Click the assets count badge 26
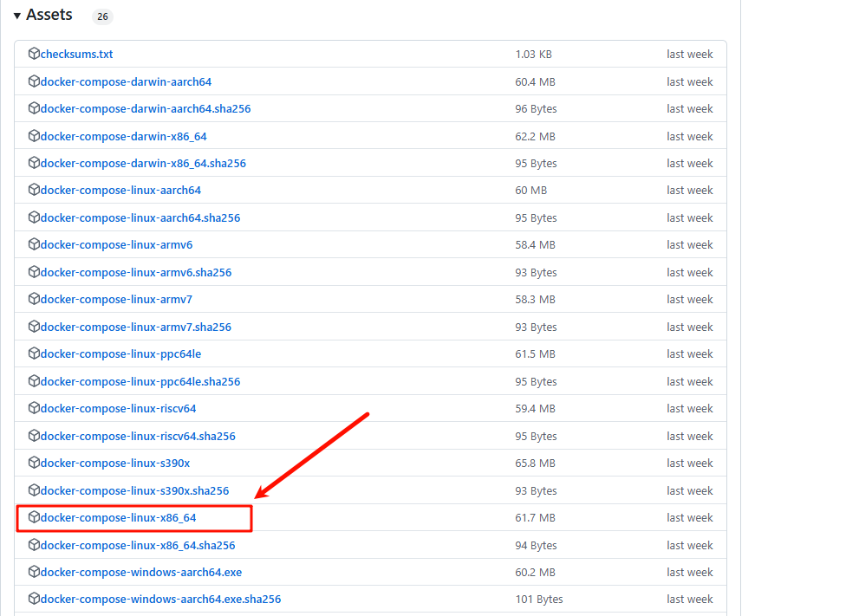 tap(102, 16)
